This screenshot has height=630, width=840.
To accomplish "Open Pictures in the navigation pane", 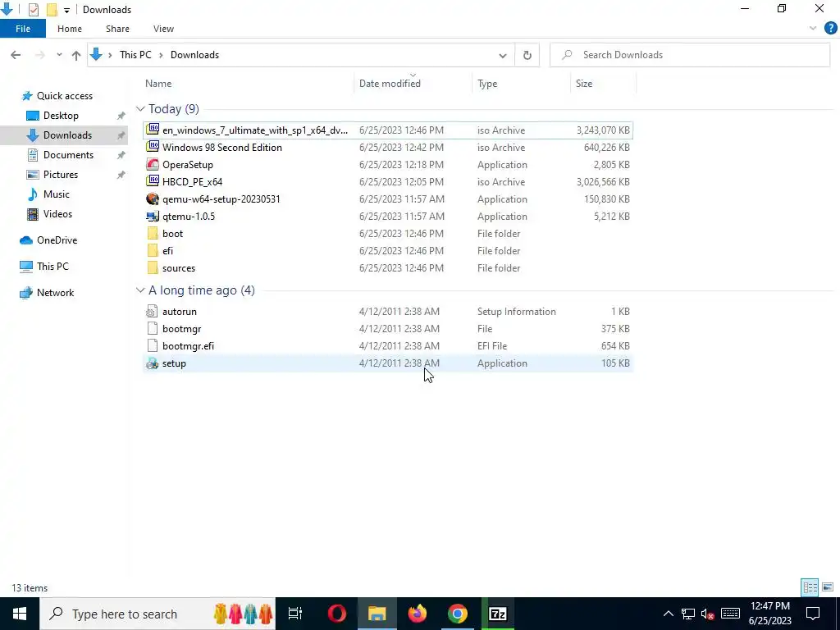I will click(61, 175).
